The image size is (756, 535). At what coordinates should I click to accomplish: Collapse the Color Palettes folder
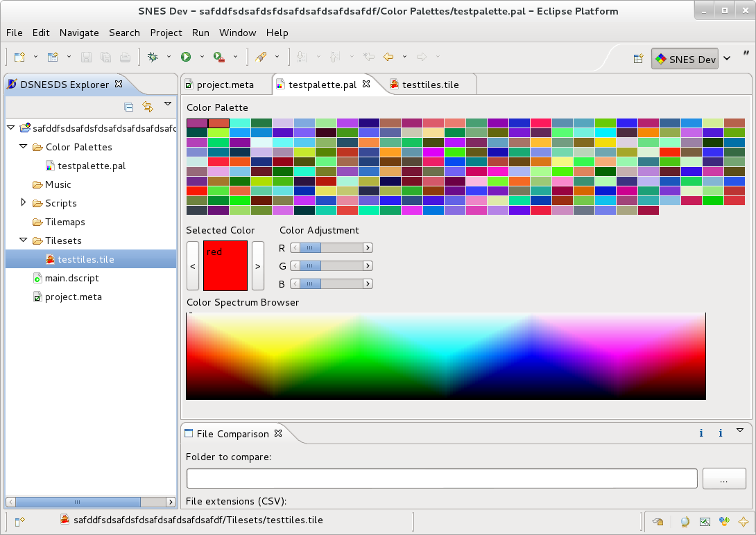[x=24, y=147]
